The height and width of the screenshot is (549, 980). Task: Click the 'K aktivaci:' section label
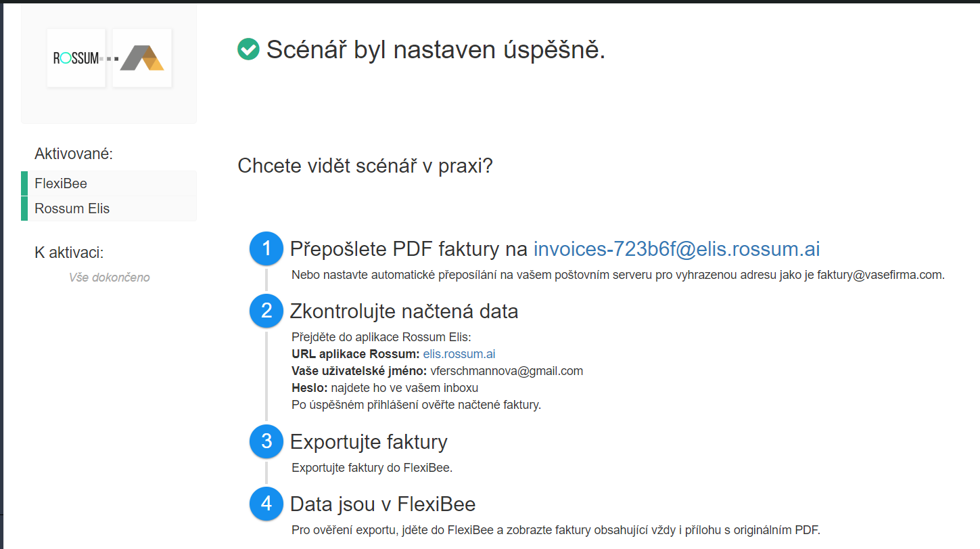coord(69,252)
